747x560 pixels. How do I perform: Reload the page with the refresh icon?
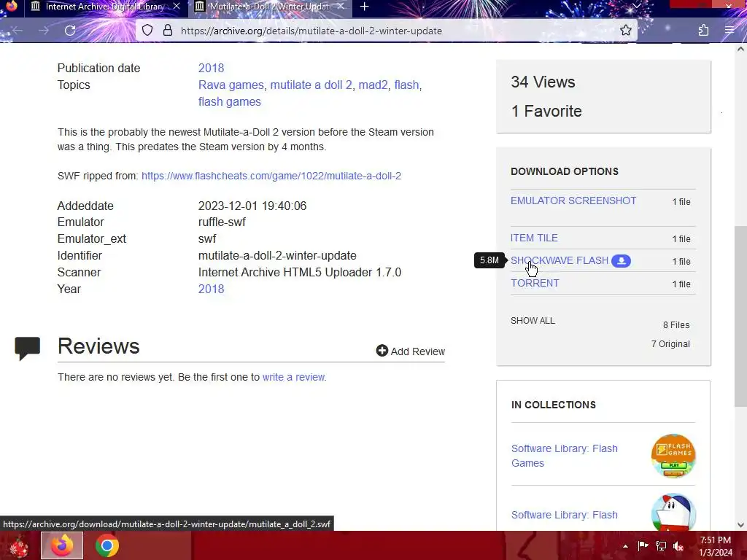[x=70, y=31]
